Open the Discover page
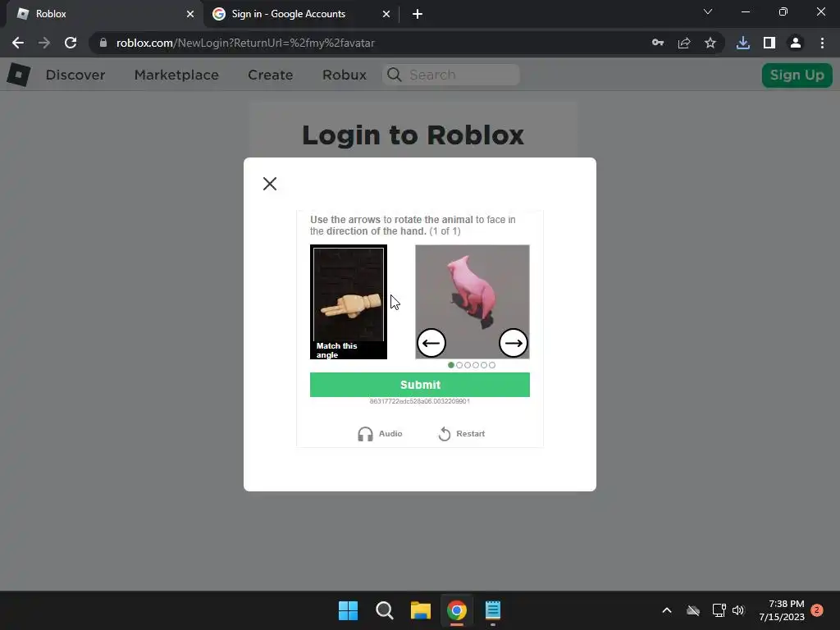Viewport: 840px width, 630px height. [x=75, y=75]
